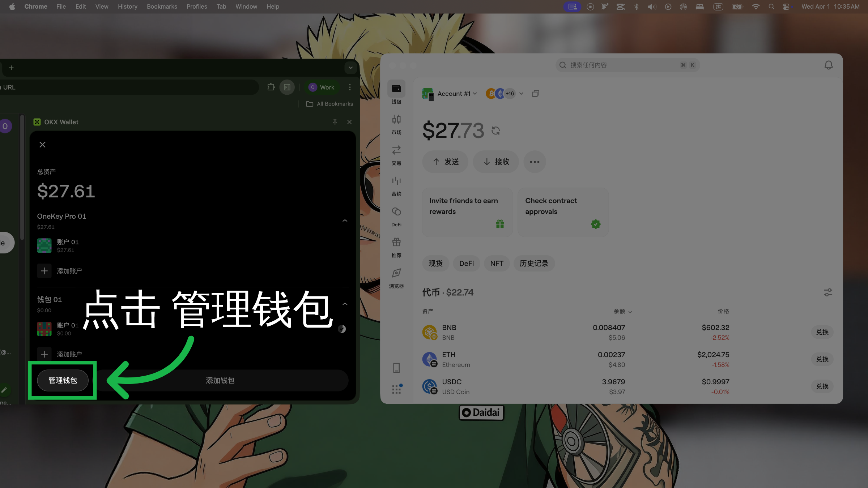Close the OKX Wallet side panel
The width and height of the screenshot is (868, 488).
(x=349, y=122)
